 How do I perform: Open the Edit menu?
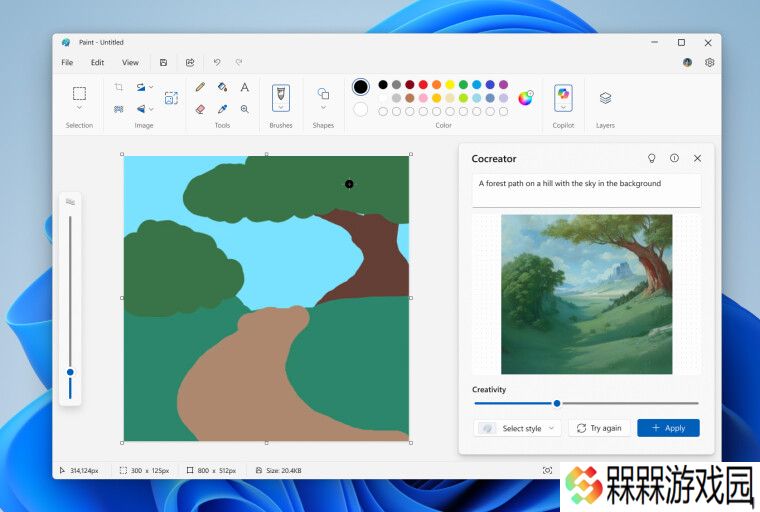point(97,63)
